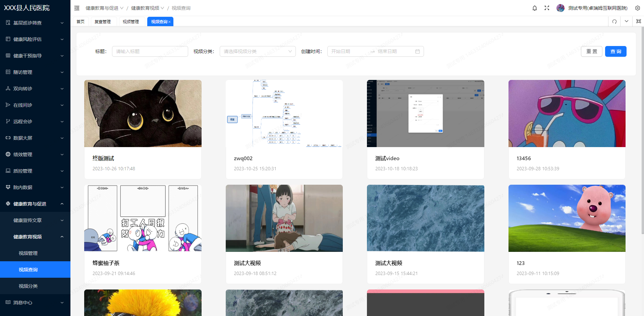The image size is (644, 316).
Task: Click the 在线问诊 menu icon
Action: (x=8, y=105)
